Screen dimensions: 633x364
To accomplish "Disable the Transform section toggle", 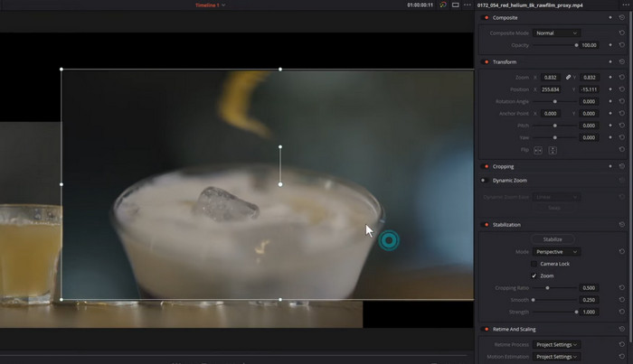I will [485, 62].
